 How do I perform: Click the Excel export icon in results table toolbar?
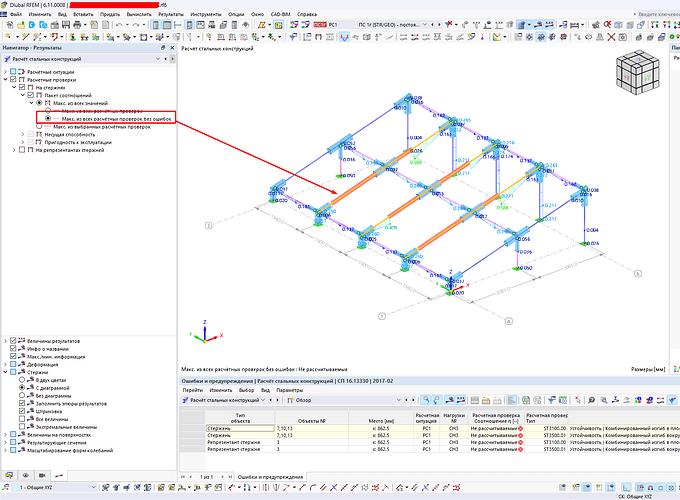[526, 400]
